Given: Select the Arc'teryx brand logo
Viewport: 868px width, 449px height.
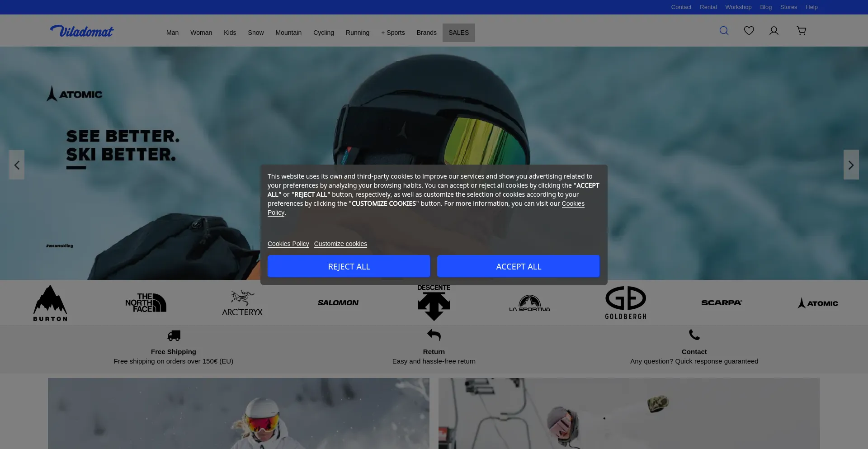Looking at the screenshot, I should [x=242, y=303].
